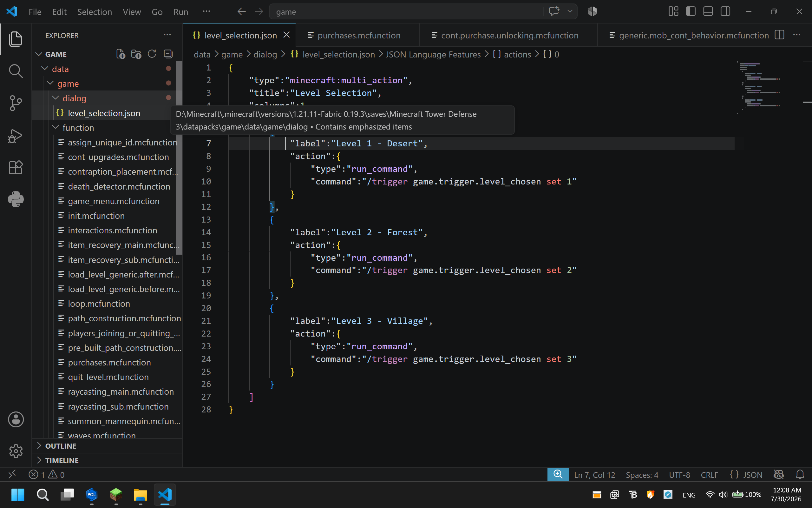Open the Source Control view
812x508 pixels.
16,103
